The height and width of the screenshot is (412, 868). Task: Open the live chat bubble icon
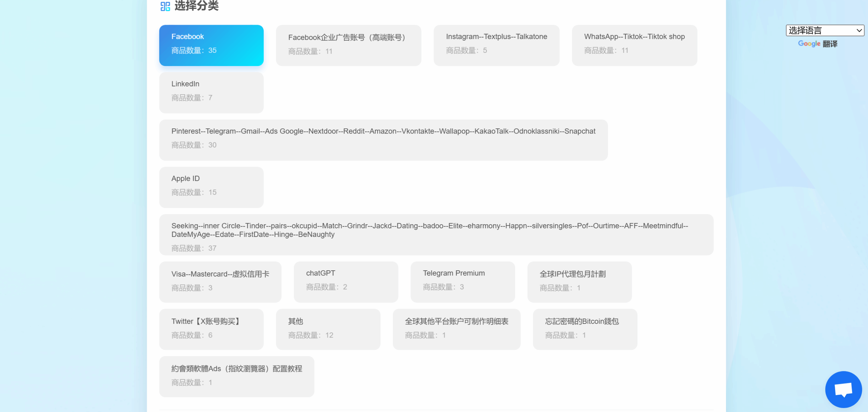843,389
